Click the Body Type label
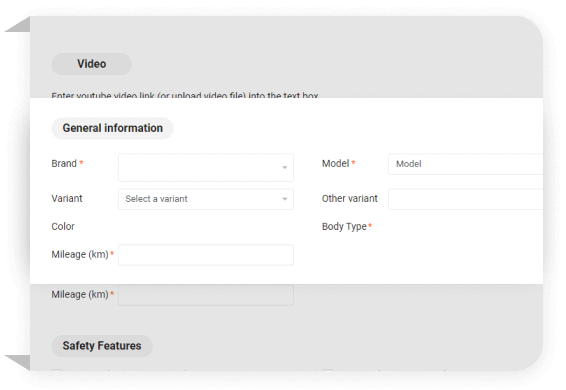566x390 pixels. 344,226
